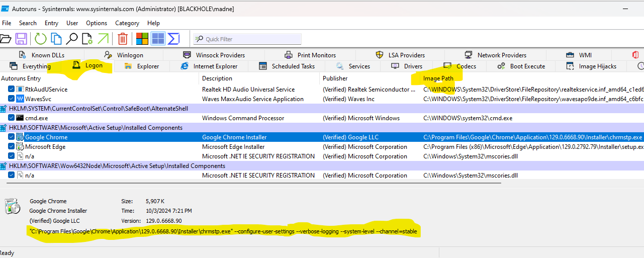Screen dimensions: 644x258
Task: Click the Quick Filter input field
Action: [x=247, y=39]
